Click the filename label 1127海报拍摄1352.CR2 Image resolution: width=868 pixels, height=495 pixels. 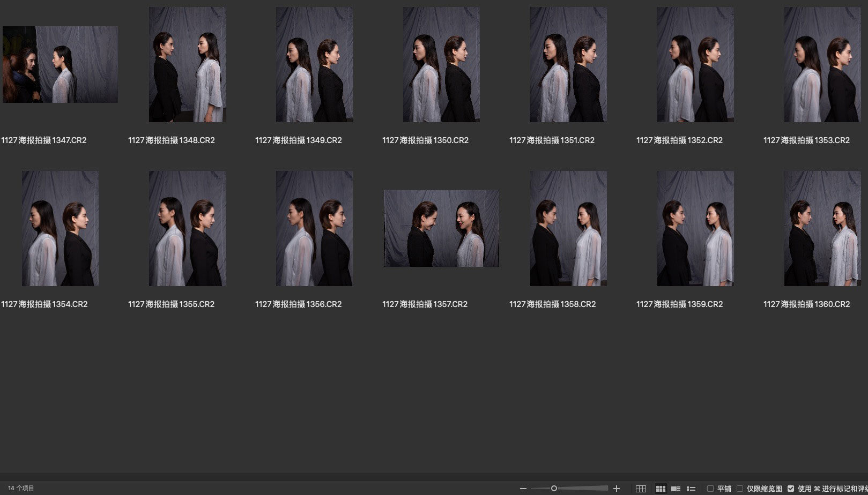click(x=679, y=140)
